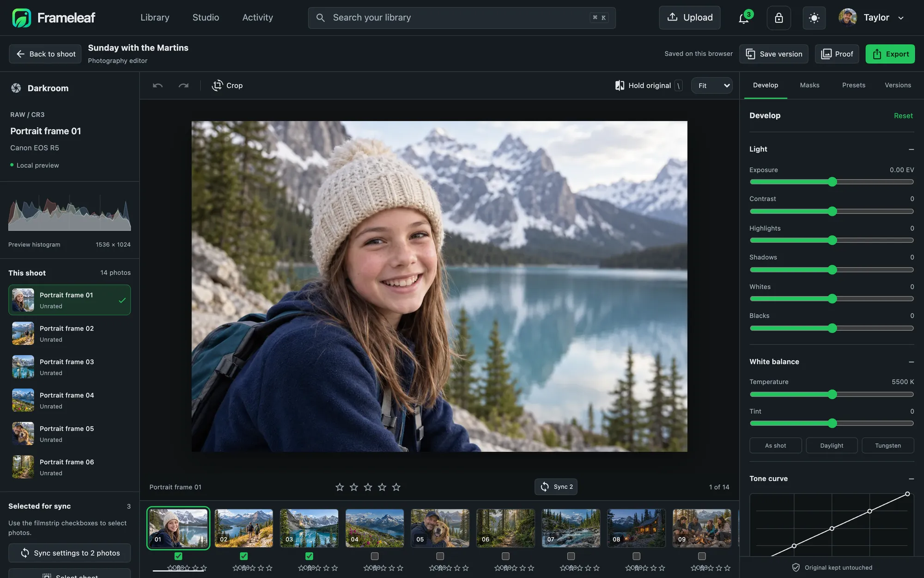Click the Darkroom aperture icon
The height and width of the screenshot is (578, 924).
[16, 88]
